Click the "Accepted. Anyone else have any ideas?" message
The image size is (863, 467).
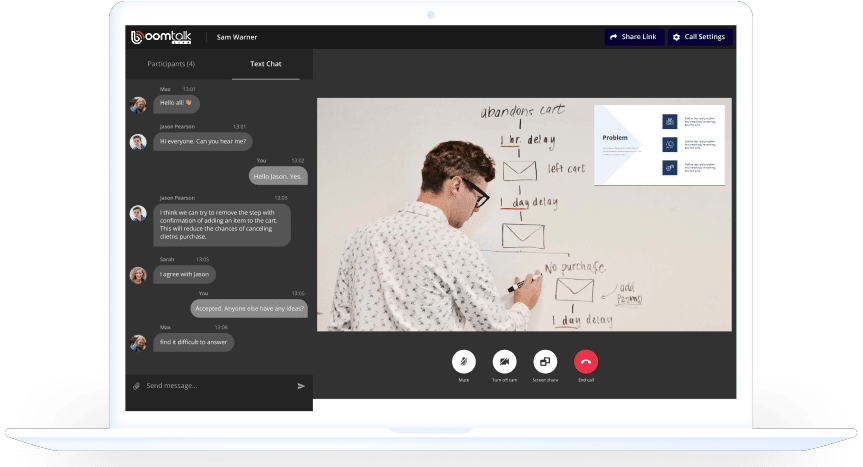coord(250,308)
